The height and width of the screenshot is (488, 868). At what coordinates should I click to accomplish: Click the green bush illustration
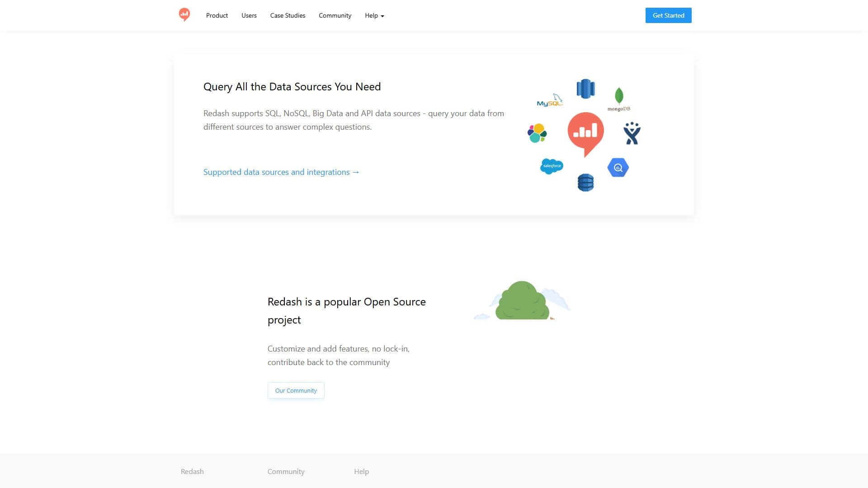tap(522, 300)
